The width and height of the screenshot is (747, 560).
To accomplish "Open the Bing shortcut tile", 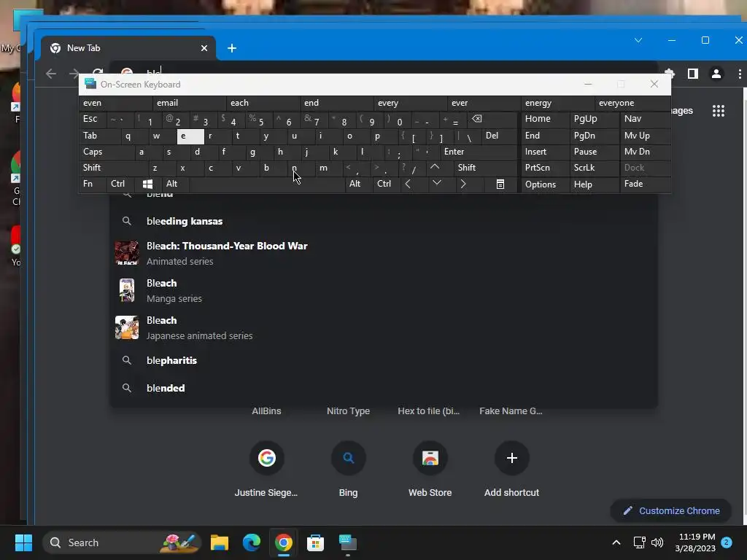I will point(348,469).
